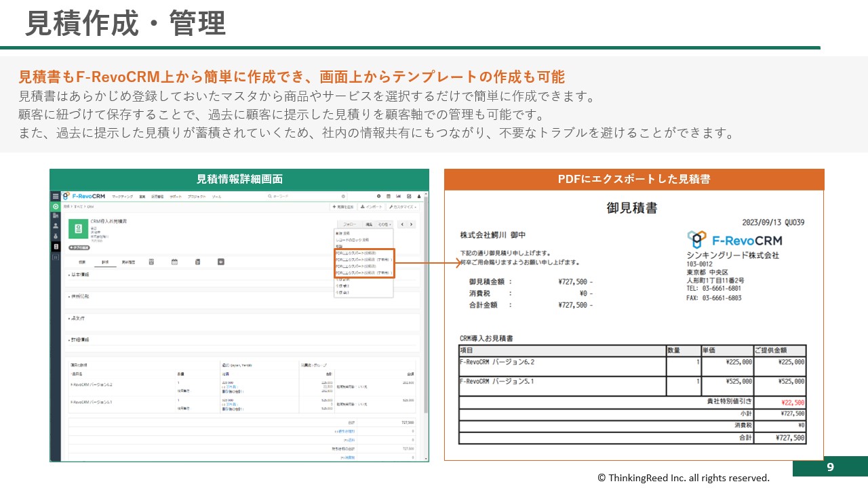Click 株式会社鯛川 御中 in the PDF

(493, 235)
